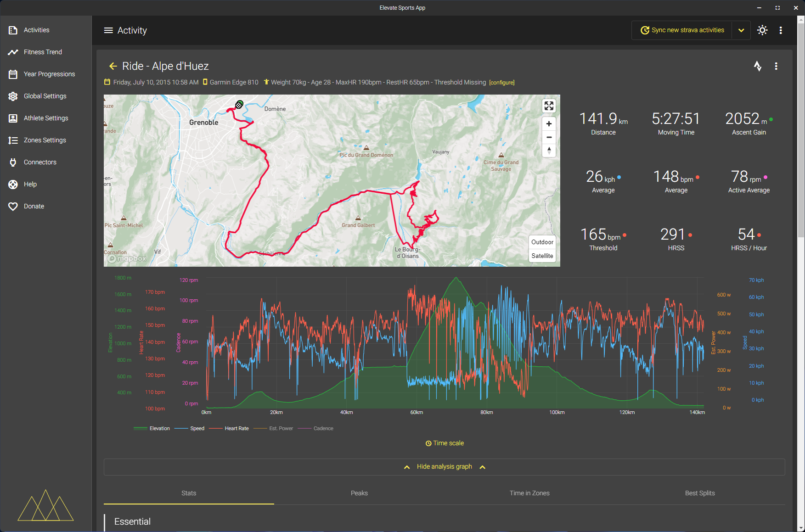The width and height of the screenshot is (805, 532).
Task: Collapse the analysis graph panel
Action: coord(444,467)
